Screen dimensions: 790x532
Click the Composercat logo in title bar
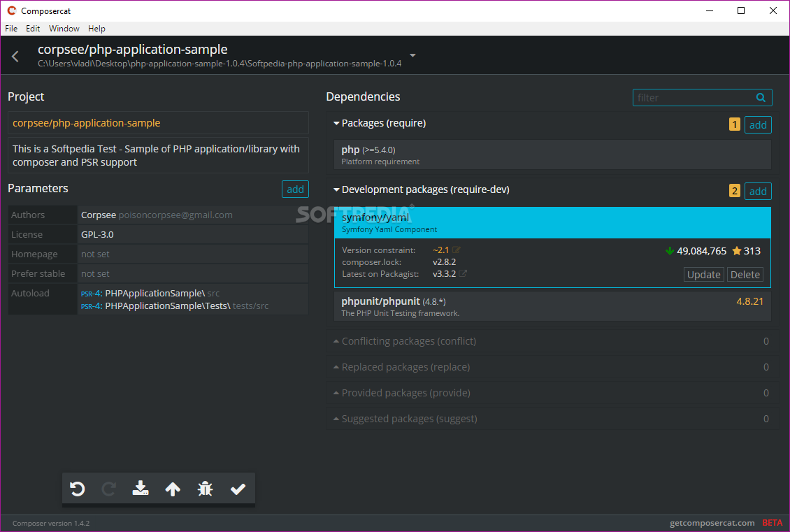(x=12, y=10)
